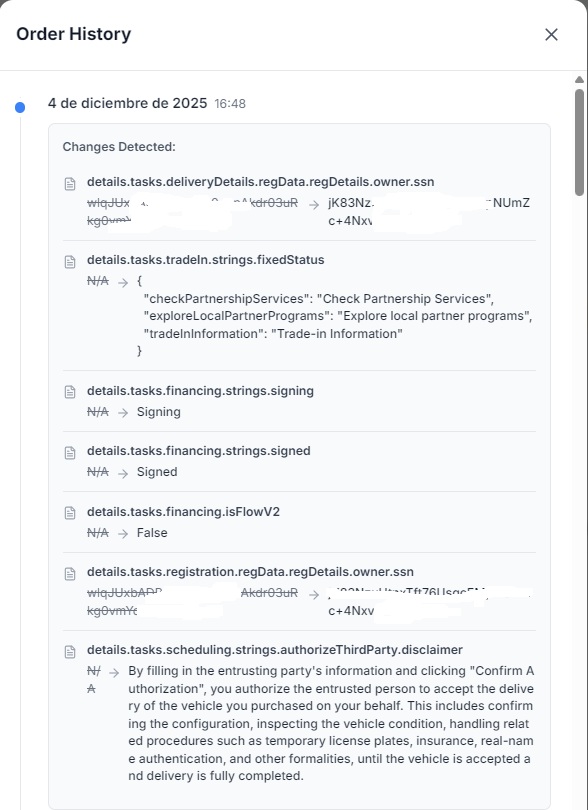Click document icon beside authorizeThirdParty.disclaimer

70,652
